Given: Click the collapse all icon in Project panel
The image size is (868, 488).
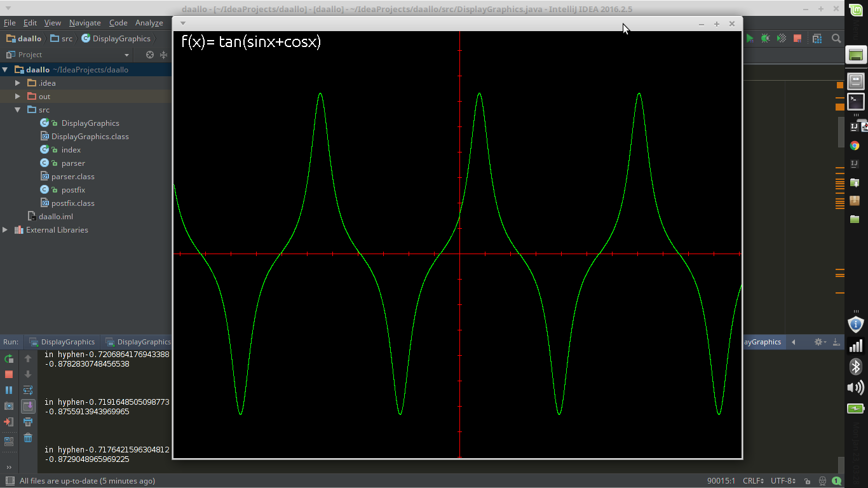Looking at the screenshot, I should [163, 55].
